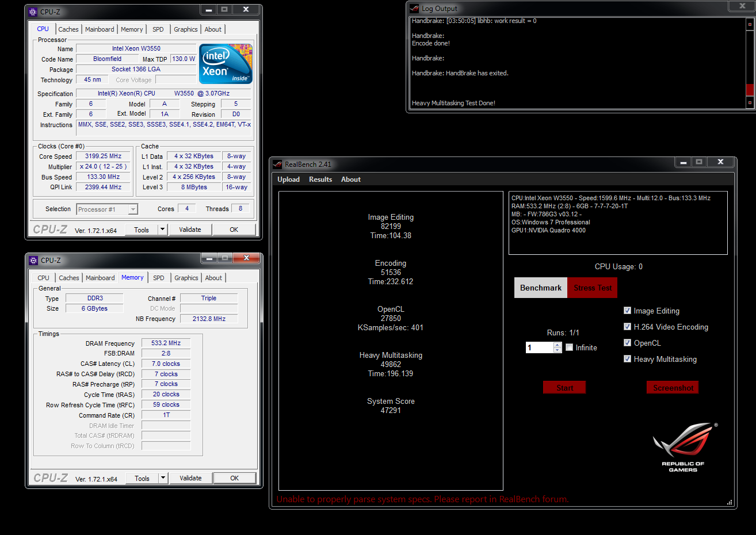Switch to the Caches tab in top CPU-Z
756x535 pixels.
tap(68, 29)
